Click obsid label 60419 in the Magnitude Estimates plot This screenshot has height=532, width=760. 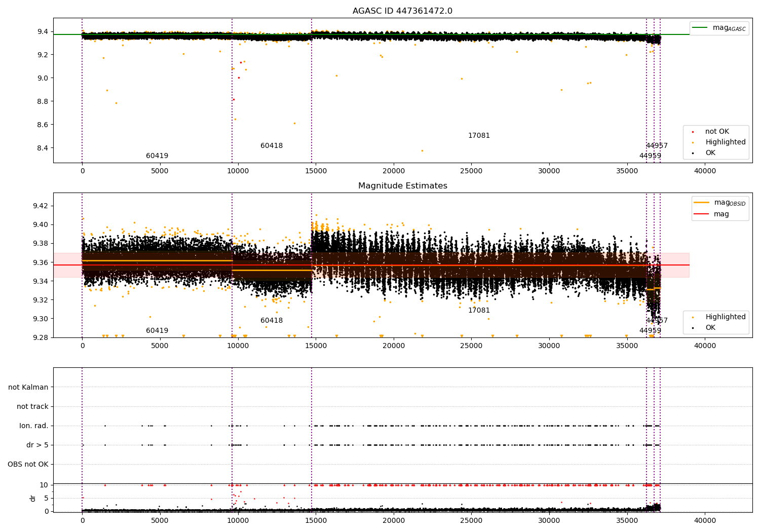tap(157, 331)
